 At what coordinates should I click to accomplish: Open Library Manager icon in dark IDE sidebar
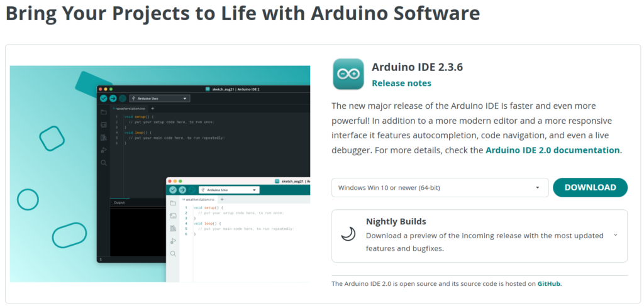pos(104,137)
